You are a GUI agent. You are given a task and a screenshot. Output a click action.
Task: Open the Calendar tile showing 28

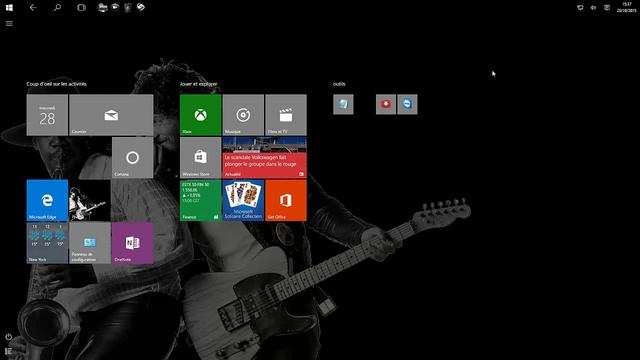click(x=47, y=115)
